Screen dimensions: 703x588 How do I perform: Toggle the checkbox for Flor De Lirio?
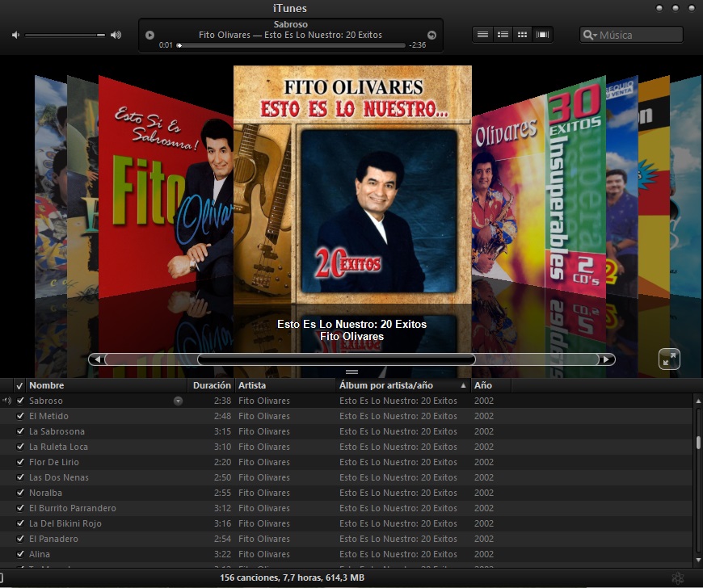pos(19,462)
